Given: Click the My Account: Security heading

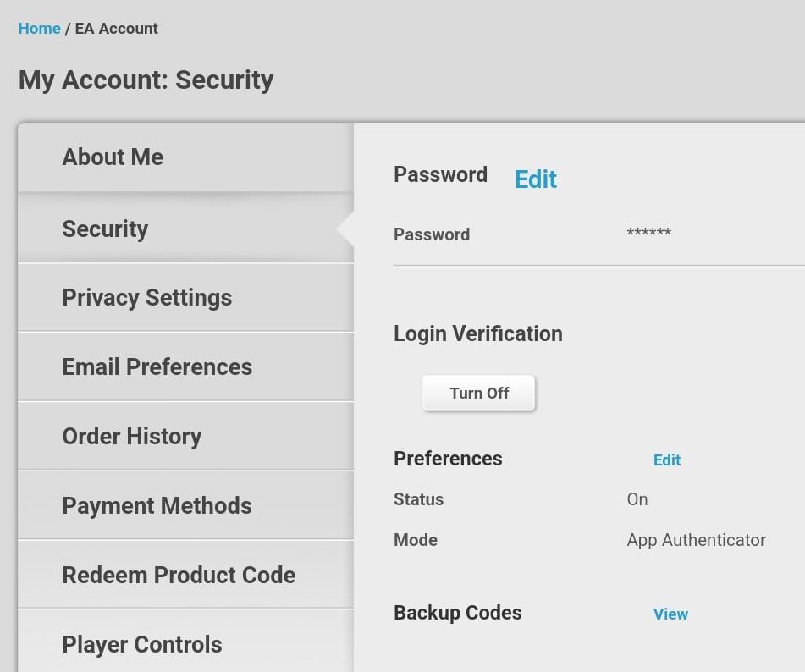Looking at the screenshot, I should [x=146, y=80].
